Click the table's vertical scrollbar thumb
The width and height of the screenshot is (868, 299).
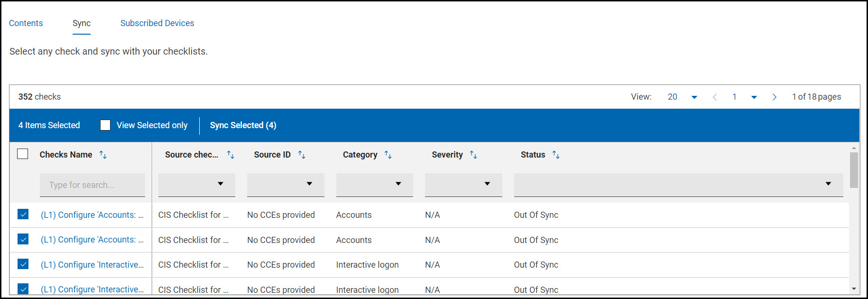point(854,170)
